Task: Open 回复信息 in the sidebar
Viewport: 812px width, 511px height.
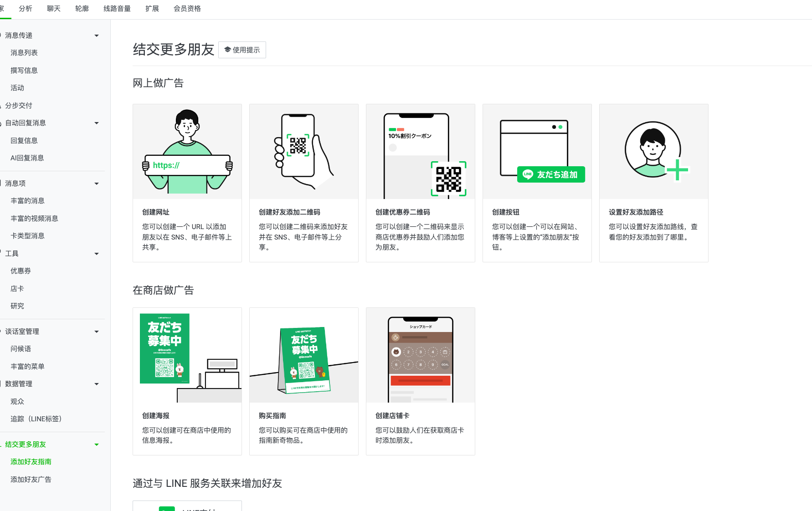Action: tap(24, 141)
